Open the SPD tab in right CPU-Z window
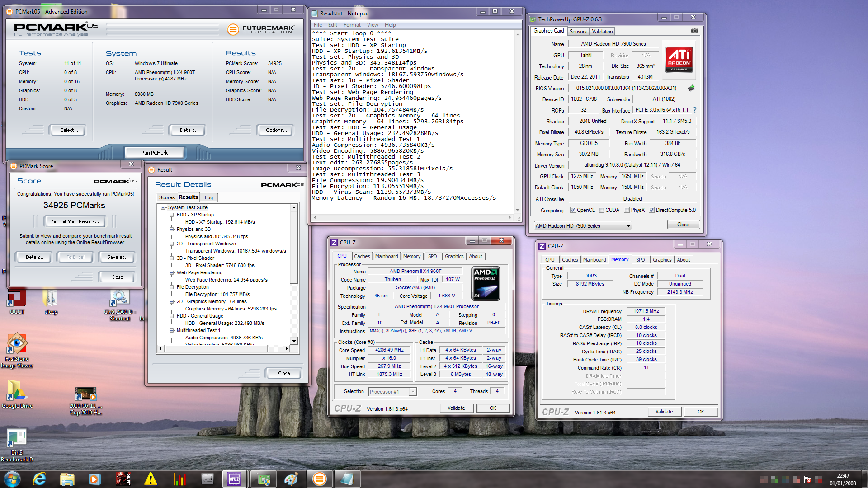Screen dimensions: 868x488 (x=640, y=260)
